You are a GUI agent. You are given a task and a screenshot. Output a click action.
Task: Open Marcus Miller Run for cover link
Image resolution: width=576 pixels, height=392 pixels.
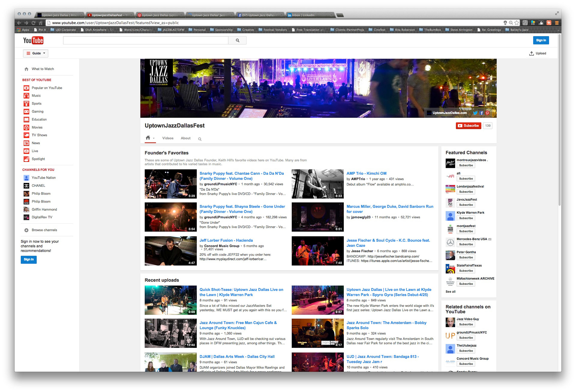pyautogui.click(x=390, y=209)
